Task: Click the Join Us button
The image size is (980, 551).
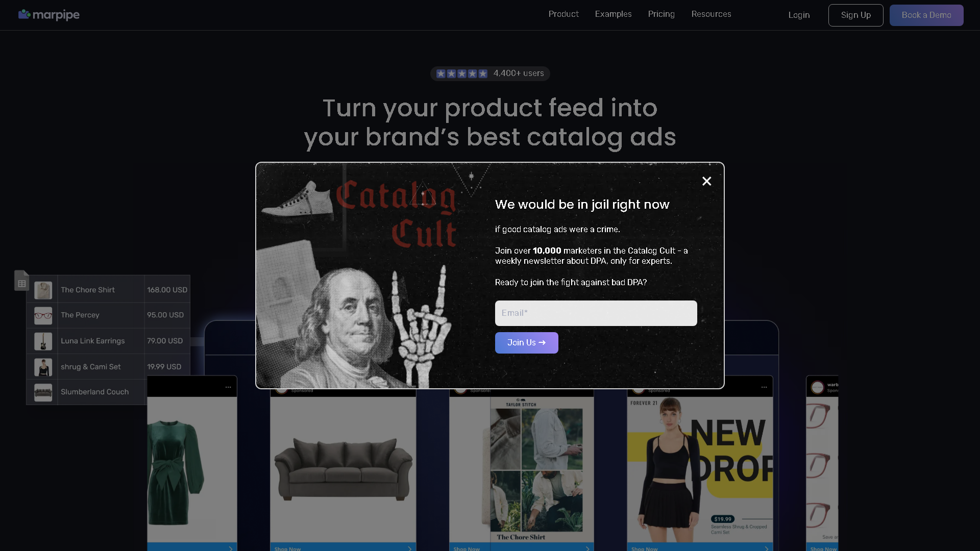Action: [526, 343]
